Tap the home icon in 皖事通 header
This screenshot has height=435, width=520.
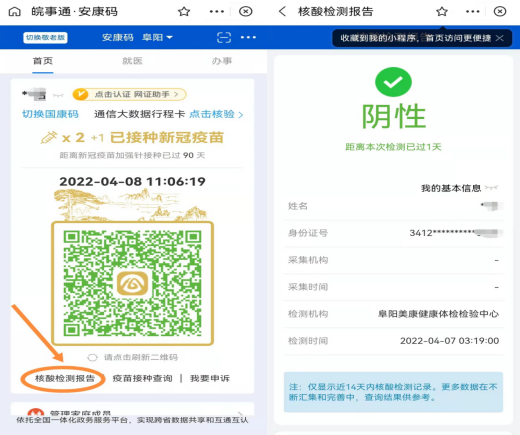coord(14,12)
